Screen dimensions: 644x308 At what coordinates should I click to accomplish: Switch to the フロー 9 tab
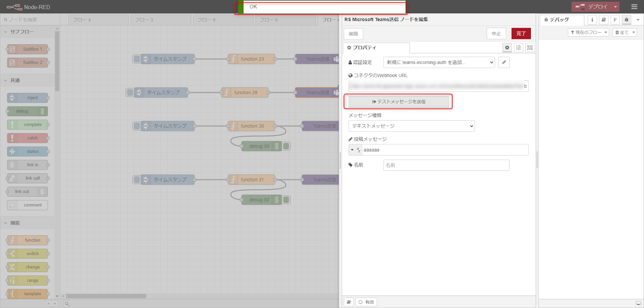[223, 20]
